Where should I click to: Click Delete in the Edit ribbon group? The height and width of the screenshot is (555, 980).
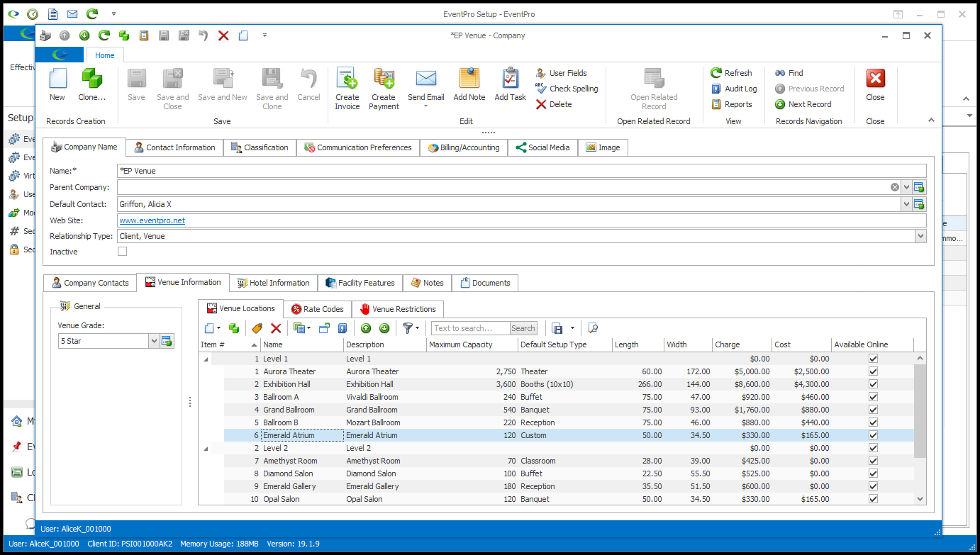coord(554,104)
